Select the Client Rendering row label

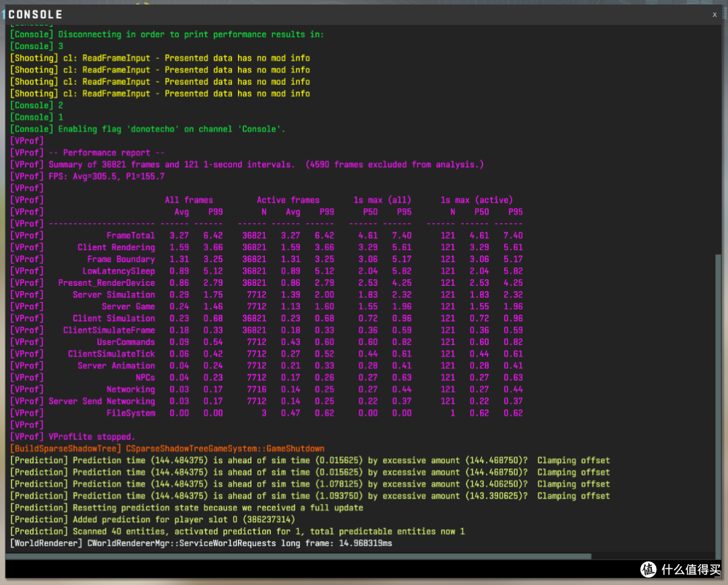[116, 247]
